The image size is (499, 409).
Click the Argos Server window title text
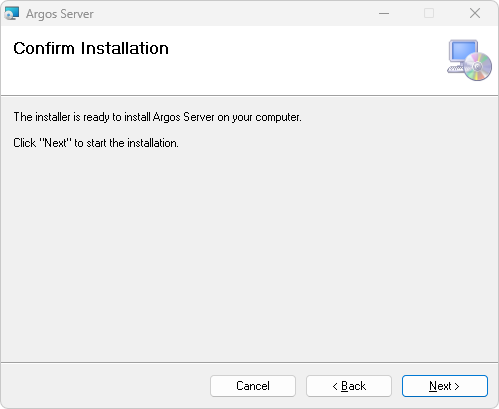[60, 14]
